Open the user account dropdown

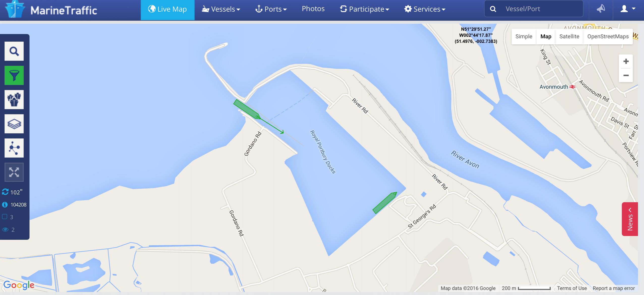click(x=628, y=9)
